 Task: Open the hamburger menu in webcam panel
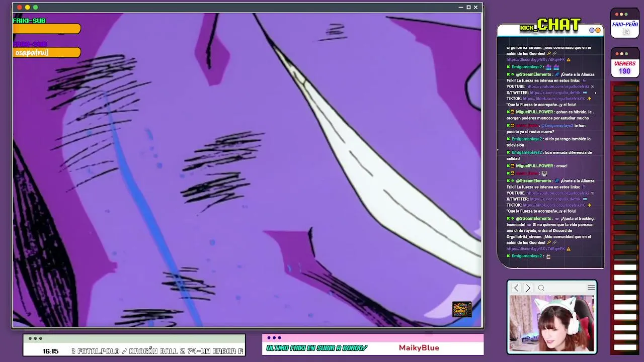tap(591, 288)
